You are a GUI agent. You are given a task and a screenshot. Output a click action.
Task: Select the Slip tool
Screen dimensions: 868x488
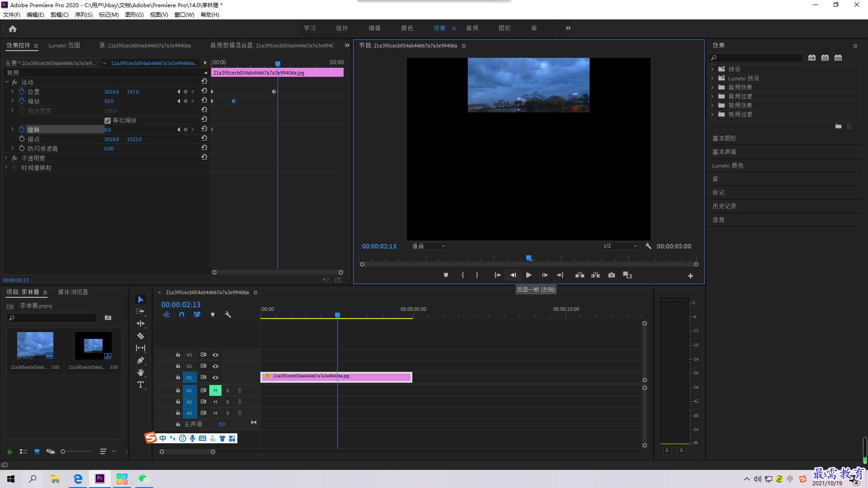point(141,348)
